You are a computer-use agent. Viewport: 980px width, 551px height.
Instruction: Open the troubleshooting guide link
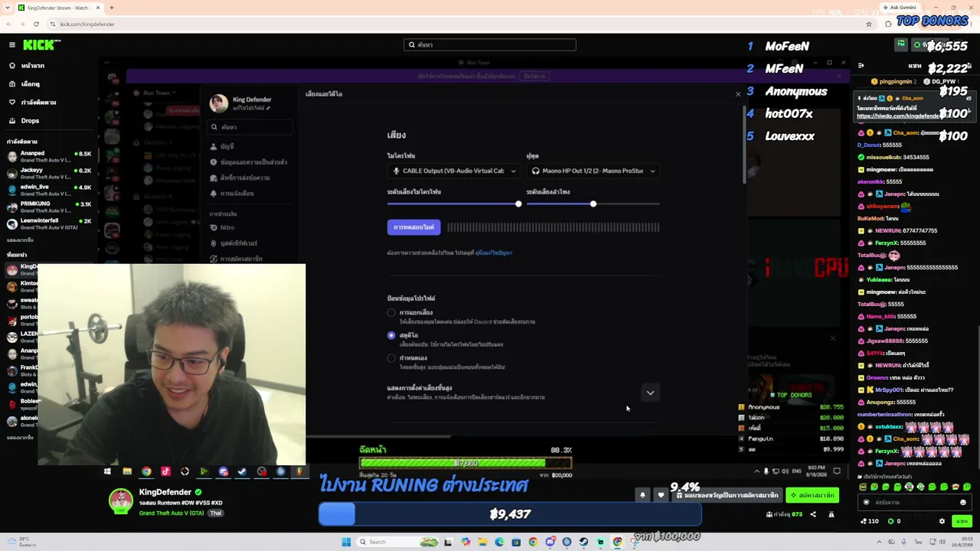(x=493, y=253)
